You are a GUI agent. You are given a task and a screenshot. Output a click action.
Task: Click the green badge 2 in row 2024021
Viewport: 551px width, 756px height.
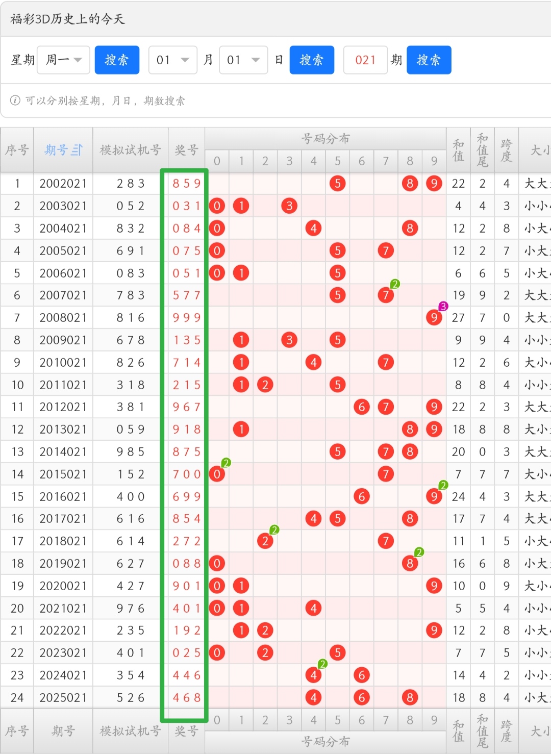tap(322, 664)
